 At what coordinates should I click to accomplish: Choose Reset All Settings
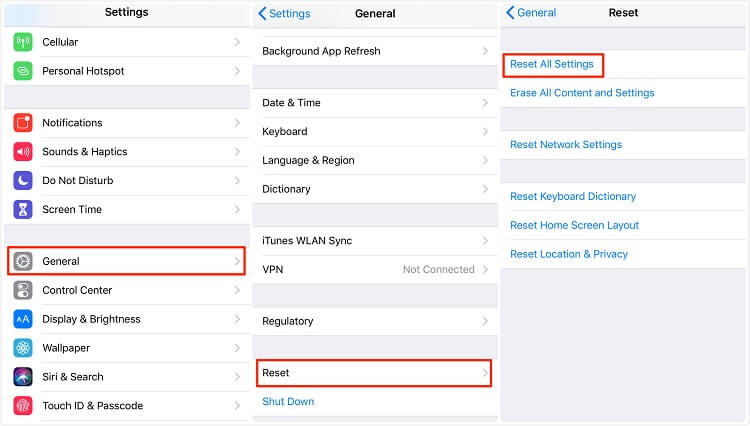pos(551,65)
